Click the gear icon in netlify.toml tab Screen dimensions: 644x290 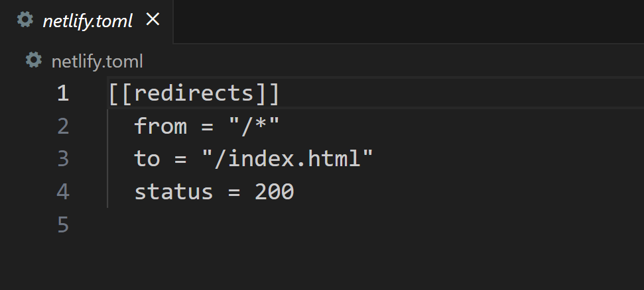pos(25,19)
